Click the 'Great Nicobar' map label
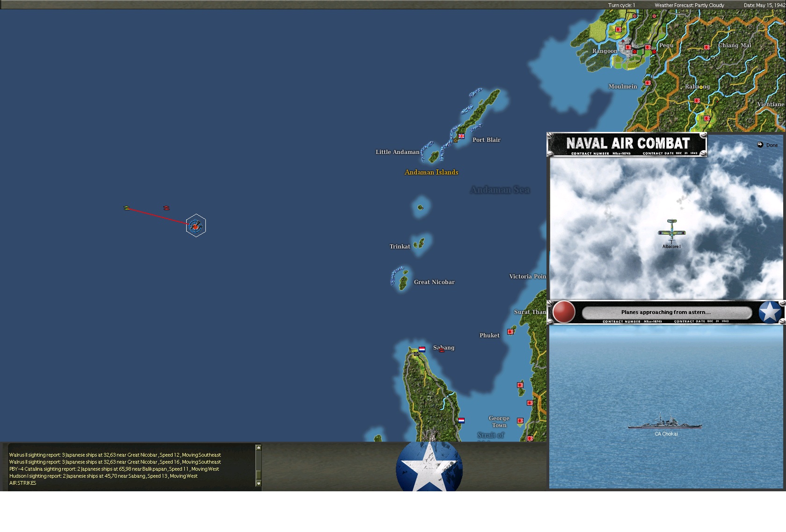Screen dimensions: 786x532 pos(434,282)
